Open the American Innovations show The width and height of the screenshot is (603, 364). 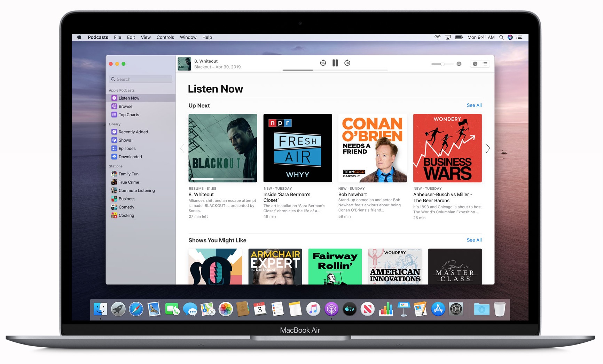[395, 267]
